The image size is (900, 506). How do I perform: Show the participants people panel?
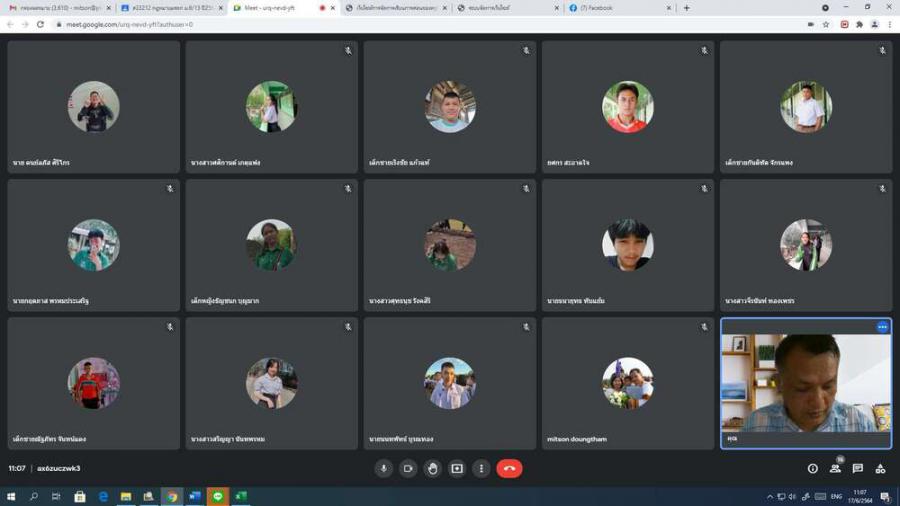tap(835, 468)
